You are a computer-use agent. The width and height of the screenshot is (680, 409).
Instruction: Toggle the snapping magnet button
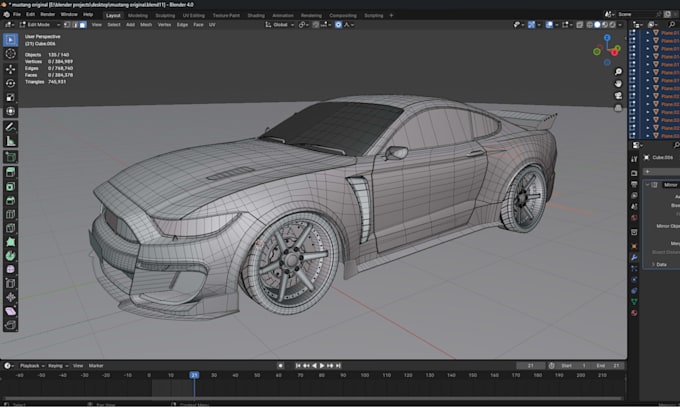[x=316, y=25]
